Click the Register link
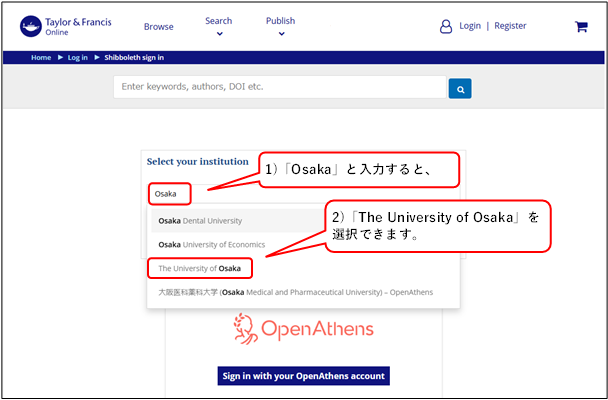Image resolution: width=608 pixels, height=400 pixels. (510, 26)
